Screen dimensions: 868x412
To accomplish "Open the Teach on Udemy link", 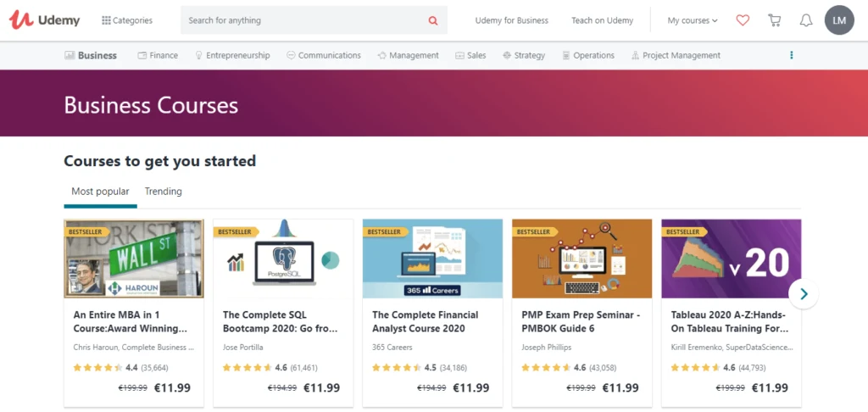I will coord(603,20).
